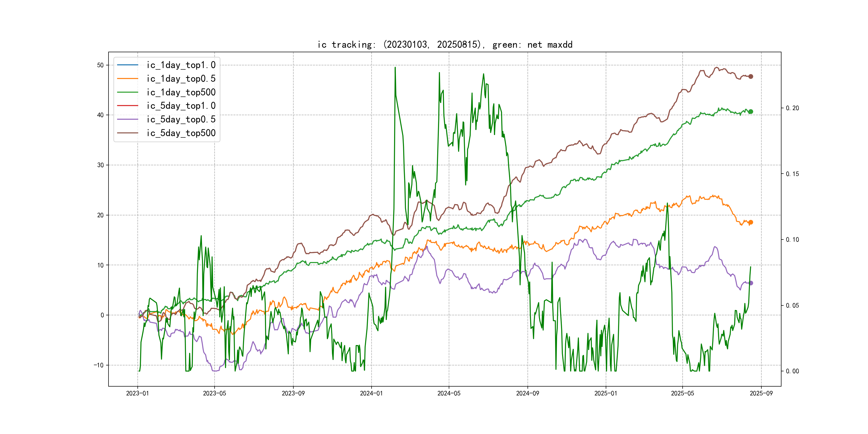This screenshot has height=434, width=868.
Task: Click the 0.20 right y-axis label
Action: [792, 108]
